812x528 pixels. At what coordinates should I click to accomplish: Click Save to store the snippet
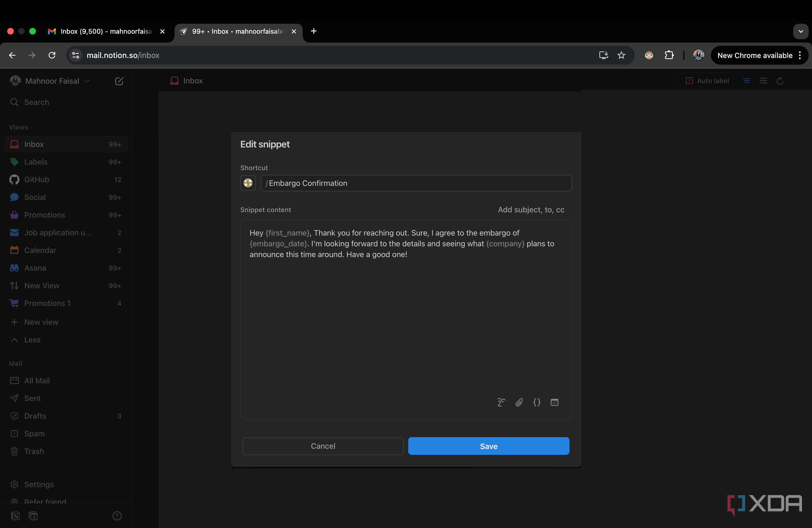point(489,446)
